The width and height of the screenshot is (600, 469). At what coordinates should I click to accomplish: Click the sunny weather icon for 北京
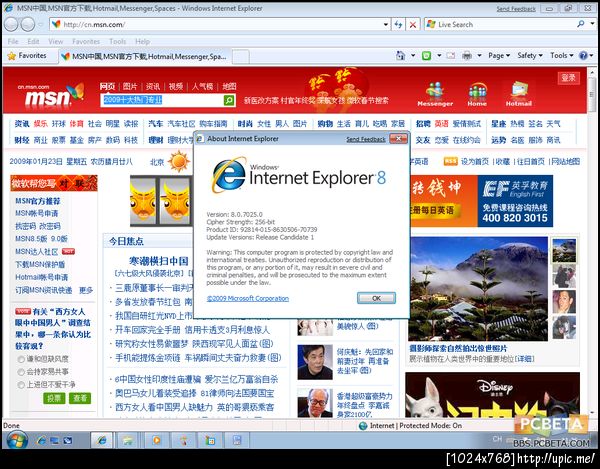coord(179,161)
